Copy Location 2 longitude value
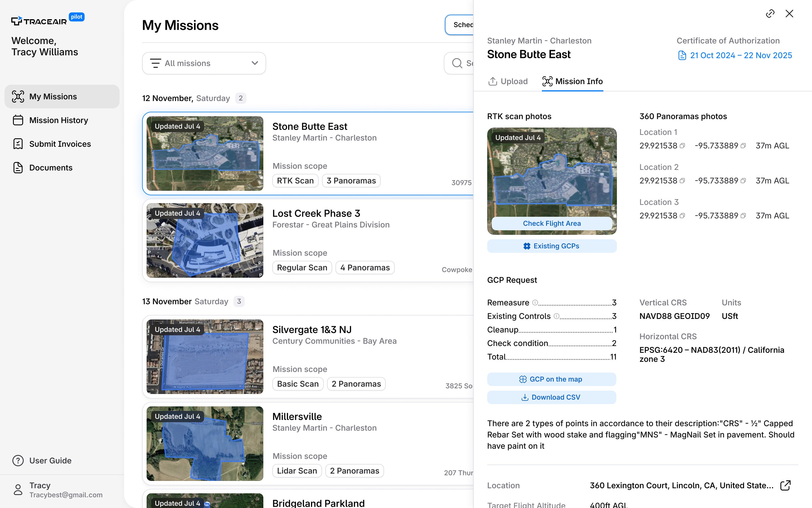 click(743, 181)
